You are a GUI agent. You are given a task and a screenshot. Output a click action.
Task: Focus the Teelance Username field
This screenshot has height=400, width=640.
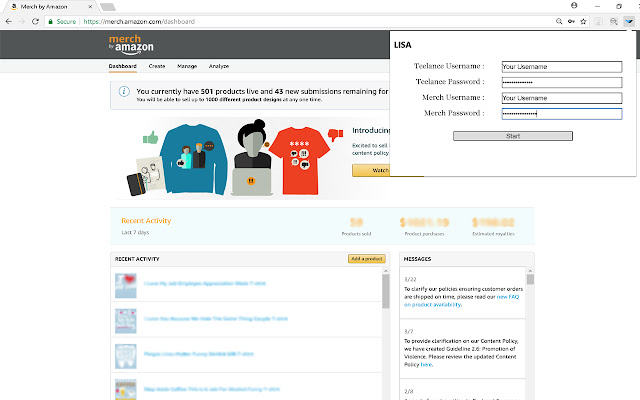coord(562,67)
